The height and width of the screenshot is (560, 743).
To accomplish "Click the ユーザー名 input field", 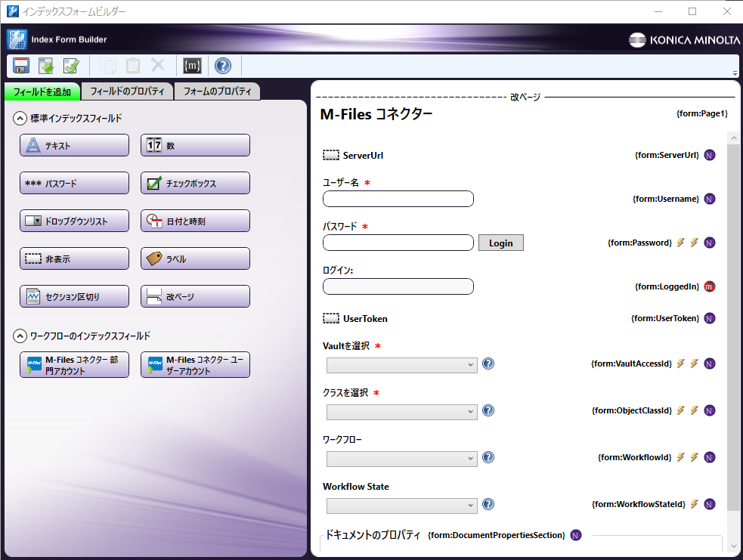I will click(x=398, y=199).
